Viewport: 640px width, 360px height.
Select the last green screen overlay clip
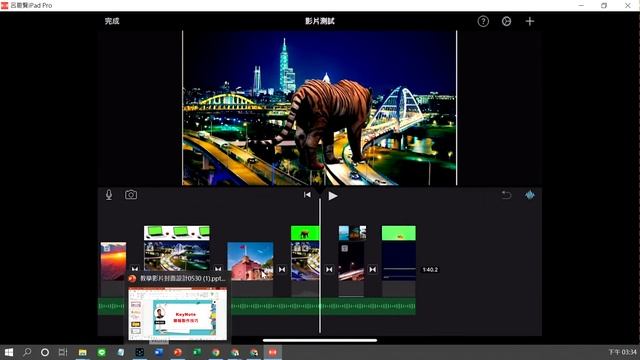coord(399,233)
